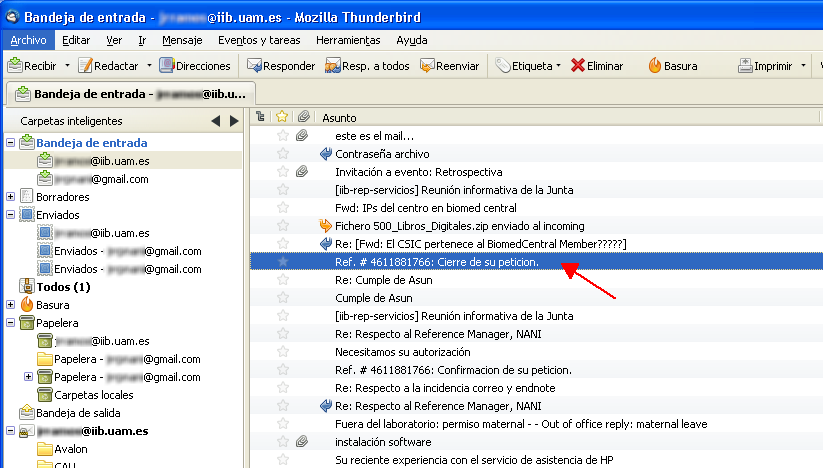Viewport: 823px width, 468px height.
Task: Open the Avalon folder
Action: pyautogui.click(x=70, y=449)
